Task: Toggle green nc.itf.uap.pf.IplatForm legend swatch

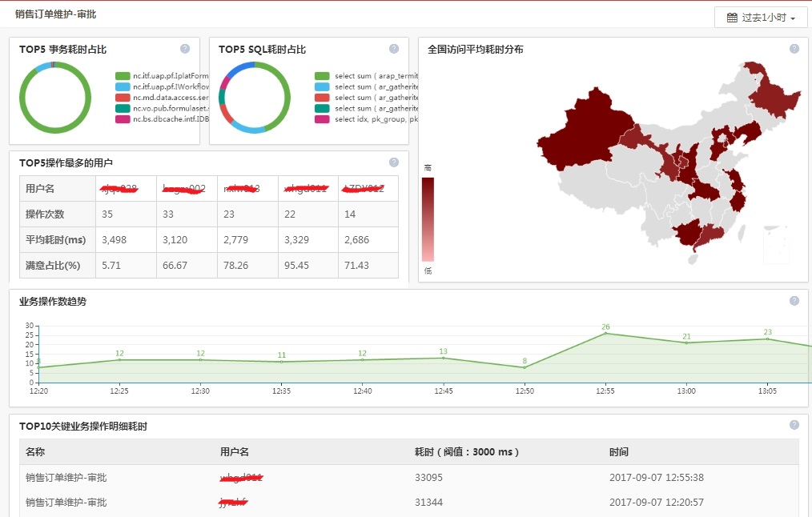Action: 123,76
